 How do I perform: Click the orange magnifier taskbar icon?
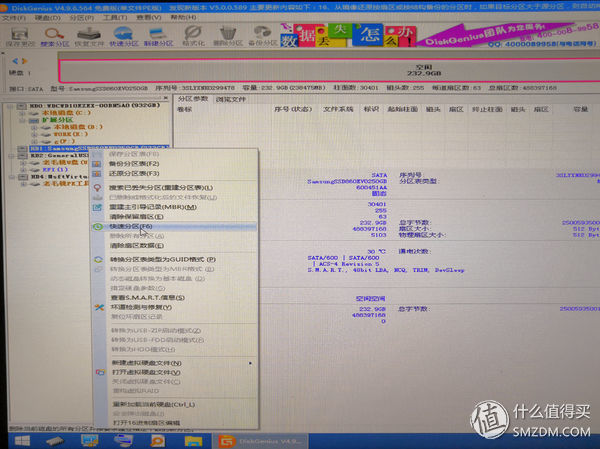157,441
